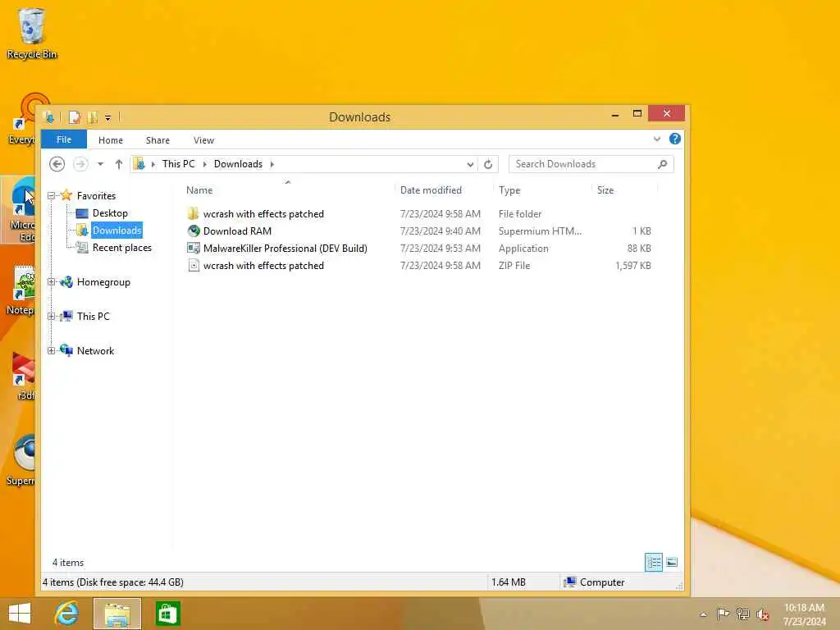
Task: Select This PC in navigation pane
Action: coord(94,316)
